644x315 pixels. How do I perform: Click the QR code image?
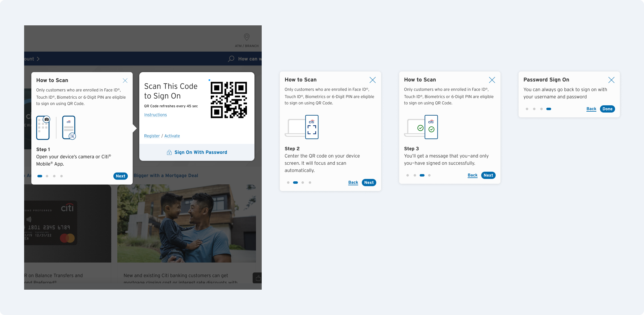point(229,100)
